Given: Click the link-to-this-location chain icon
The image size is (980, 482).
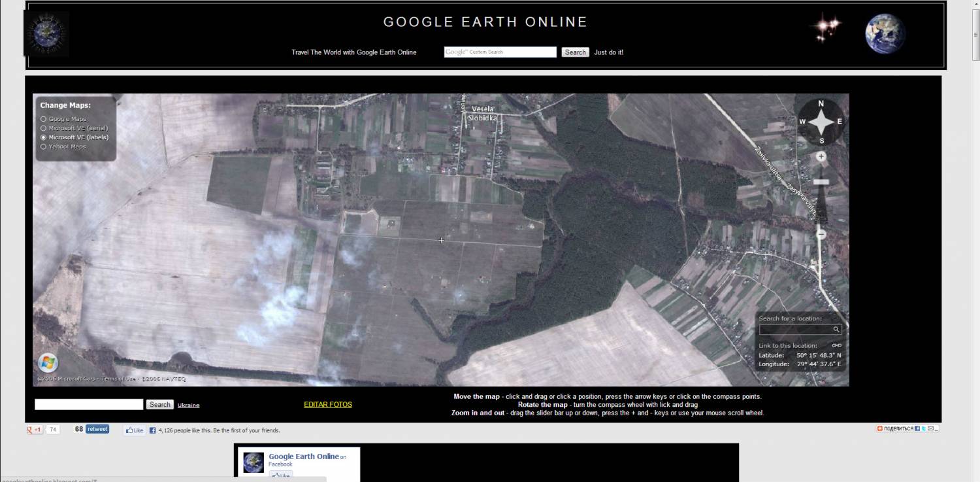Looking at the screenshot, I should [836, 345].
